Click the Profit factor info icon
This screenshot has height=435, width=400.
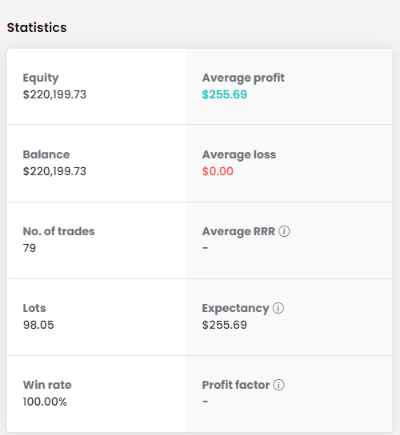pos(279,385)
